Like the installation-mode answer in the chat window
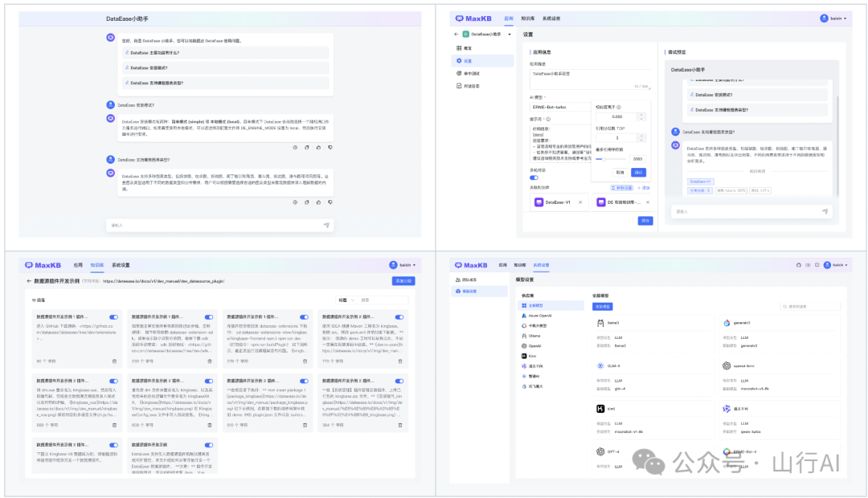868x498 pixels. 318,147
